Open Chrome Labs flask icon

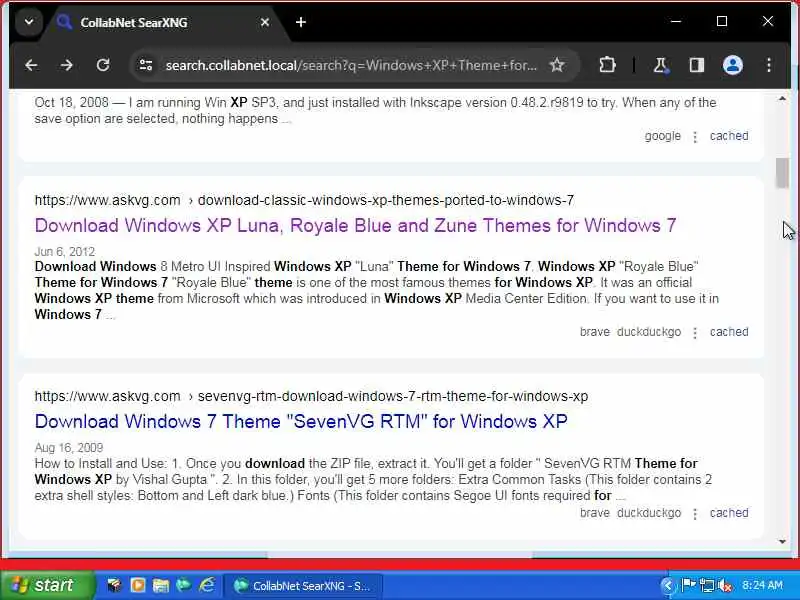click(661, 65)
